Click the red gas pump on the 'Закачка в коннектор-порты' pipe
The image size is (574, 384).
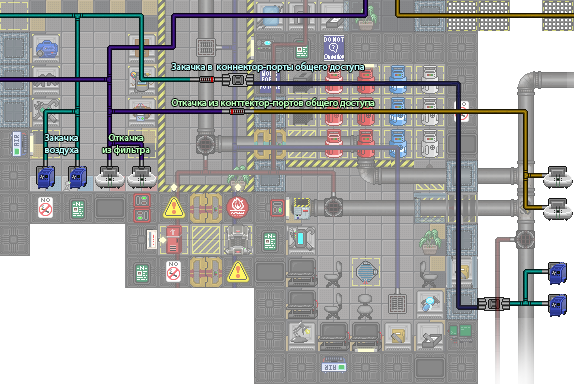(206, 79)
